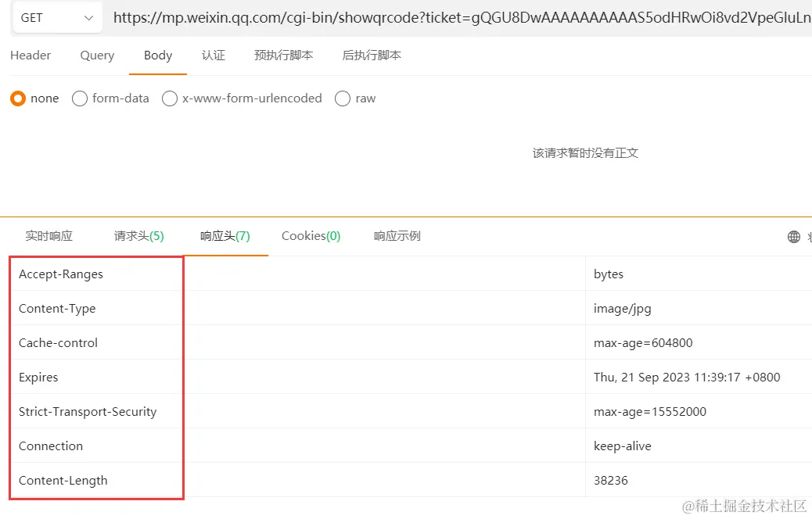The image size is (812, 519).
Task: Open the 认证 tab
Action: 214,55
